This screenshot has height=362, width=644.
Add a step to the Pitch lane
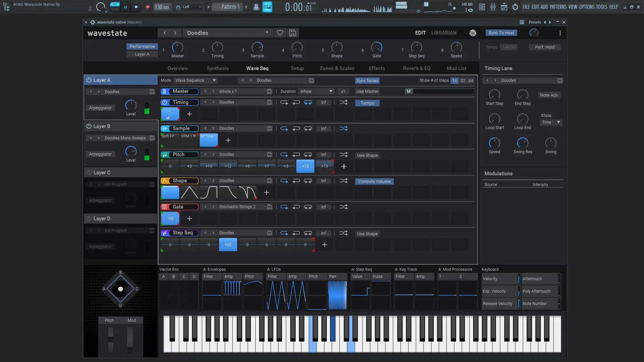pyautogui.click(x=344, y=166)
